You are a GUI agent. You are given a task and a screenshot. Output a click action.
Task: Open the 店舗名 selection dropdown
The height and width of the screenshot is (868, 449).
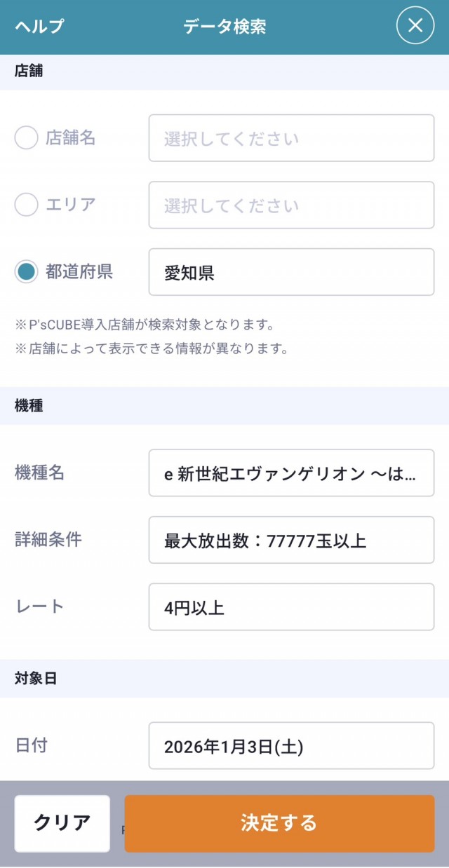tap(291, 138)
